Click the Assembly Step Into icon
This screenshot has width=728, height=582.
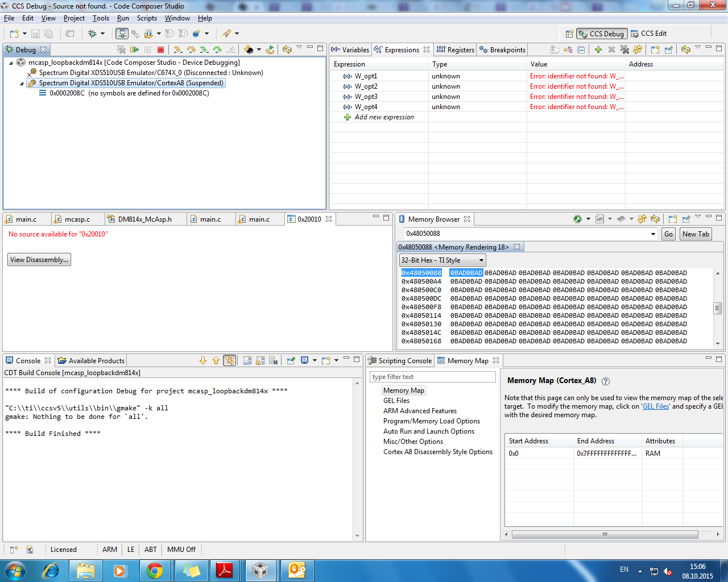tap(204, 50)
